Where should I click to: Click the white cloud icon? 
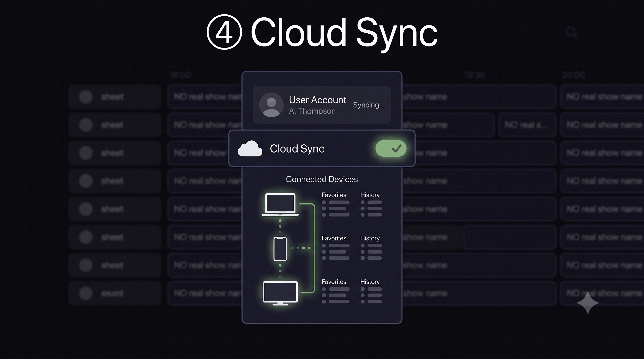pyautogui.click(x=250, y=149)
